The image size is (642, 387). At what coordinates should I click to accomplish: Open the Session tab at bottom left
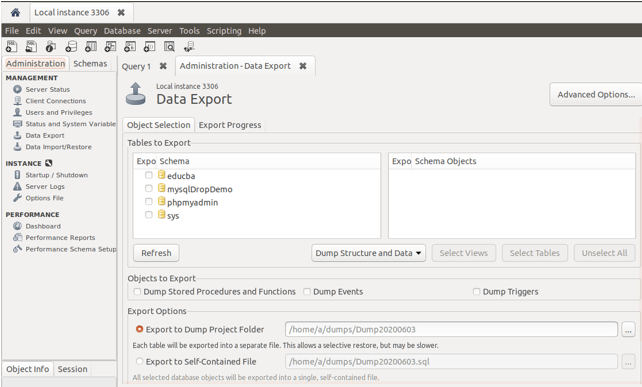[x=72, y=369]
